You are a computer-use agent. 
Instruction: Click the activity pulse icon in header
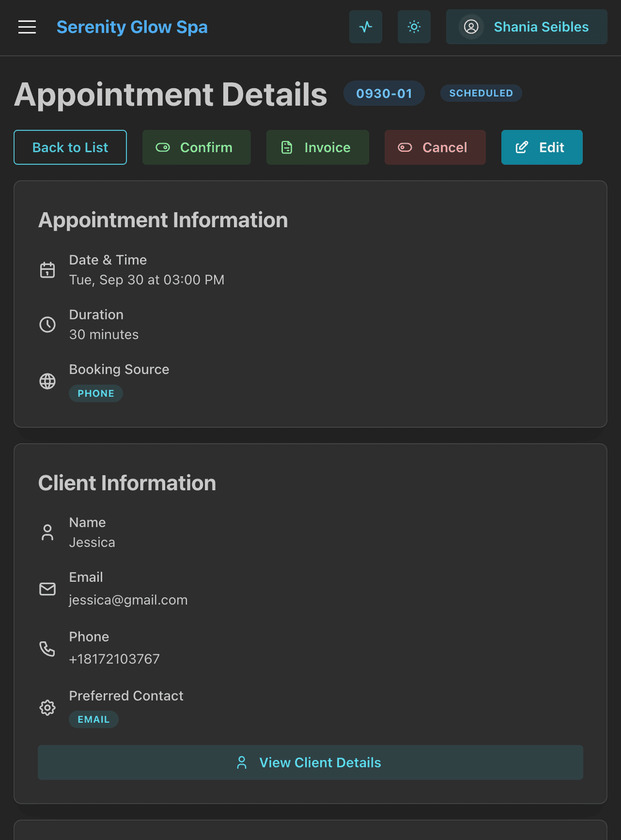pyautogui.click(x=365, y=26)
